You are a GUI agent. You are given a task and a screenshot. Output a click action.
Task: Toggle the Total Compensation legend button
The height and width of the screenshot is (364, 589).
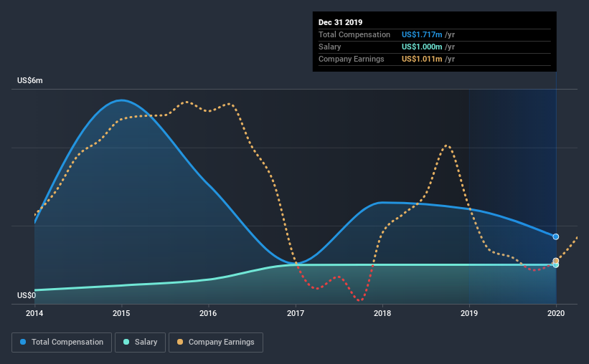coord(62,343)
